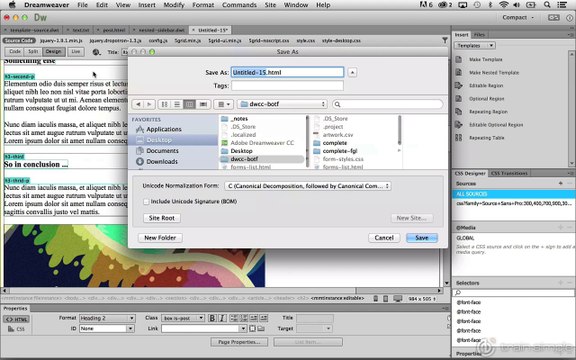The height and width of the screenshot is (360, 576).
Task: Open the Templates category dropdown
Action: 475,46
